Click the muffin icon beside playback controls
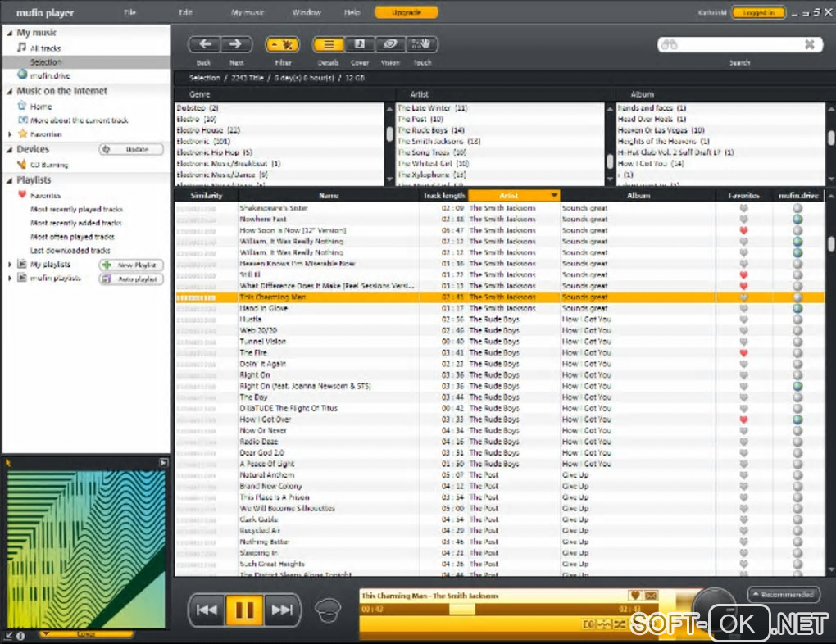 pos(328,611)
